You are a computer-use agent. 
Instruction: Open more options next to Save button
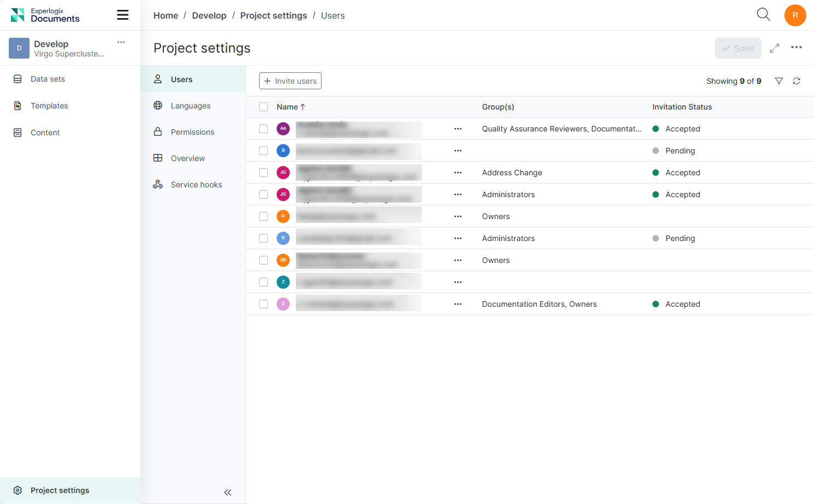(796, 48)
